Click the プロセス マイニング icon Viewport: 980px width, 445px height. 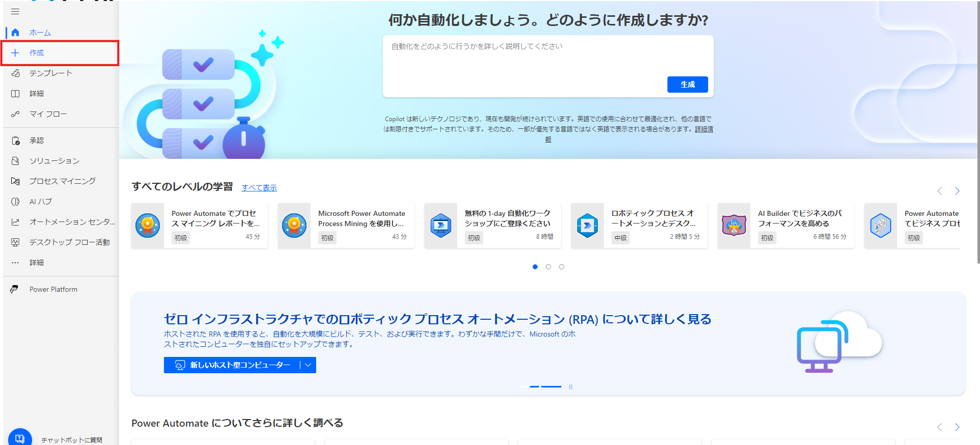click(x=15, y=181)
